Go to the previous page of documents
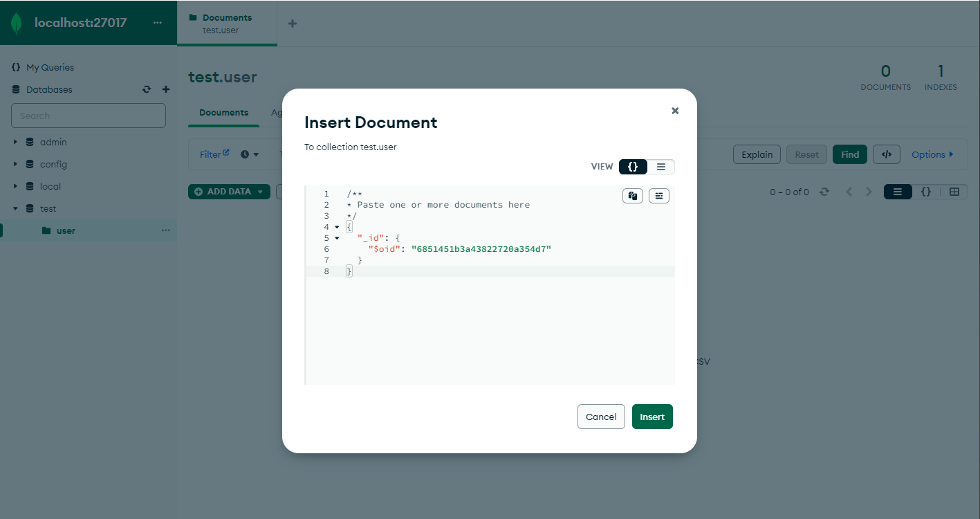Image resolution: width=980 pixels, height=519 pixels. click(849, 192)
